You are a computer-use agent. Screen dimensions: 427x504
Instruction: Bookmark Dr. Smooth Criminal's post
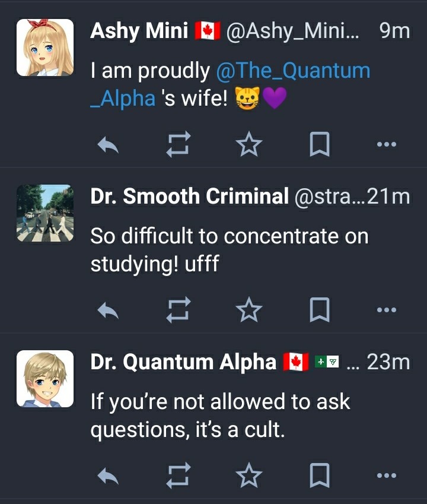tap(320, 309)
